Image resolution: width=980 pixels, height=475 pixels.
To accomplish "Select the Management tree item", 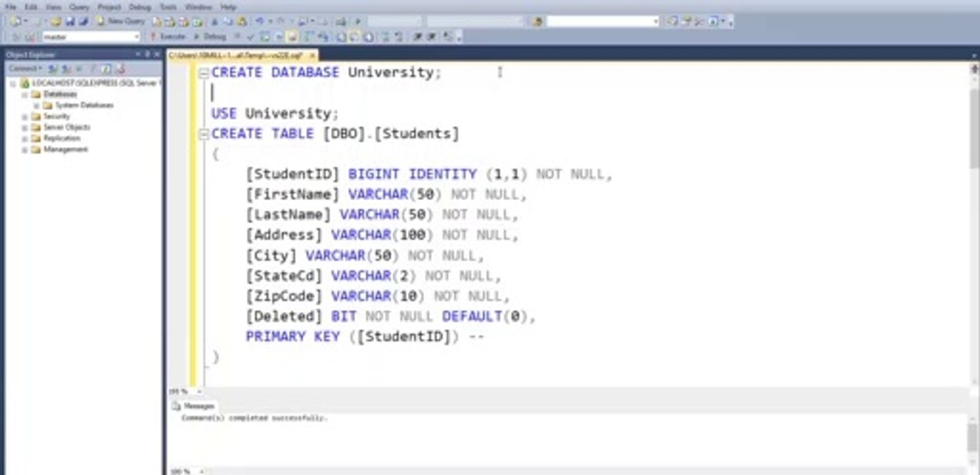I will (65, 150).
